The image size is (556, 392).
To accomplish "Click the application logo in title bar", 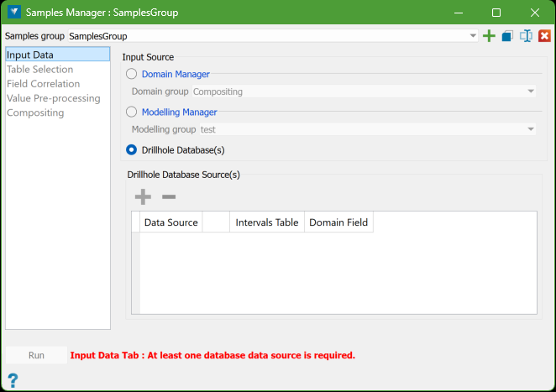I will 13,13.
